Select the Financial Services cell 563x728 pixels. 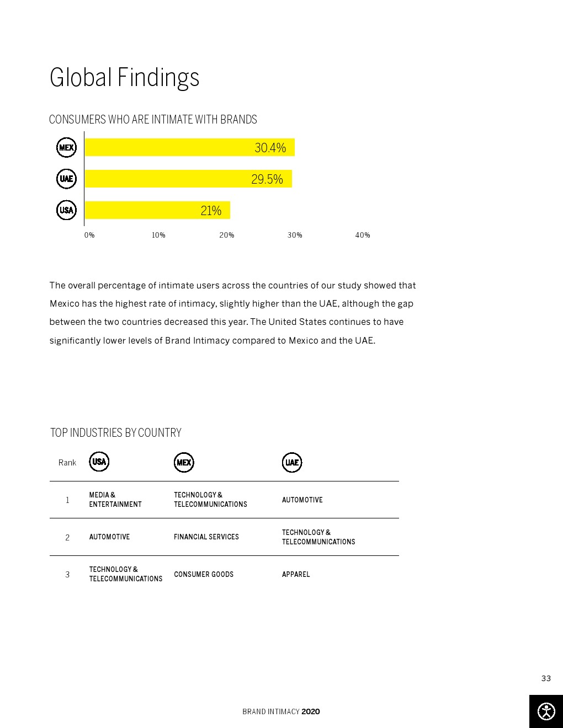click(x=206, y=537)
